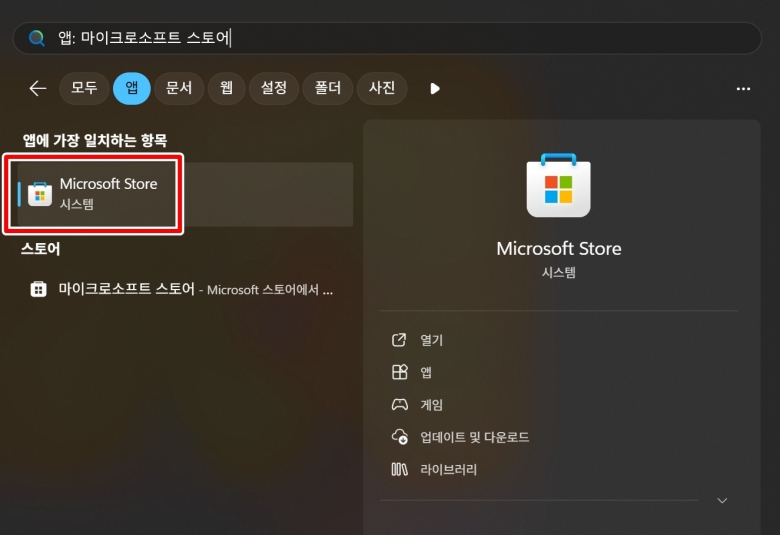Viewport: 780px width, 535px height.
Task: Switch to the 문서 filter tab
Action: pos(179,88)
